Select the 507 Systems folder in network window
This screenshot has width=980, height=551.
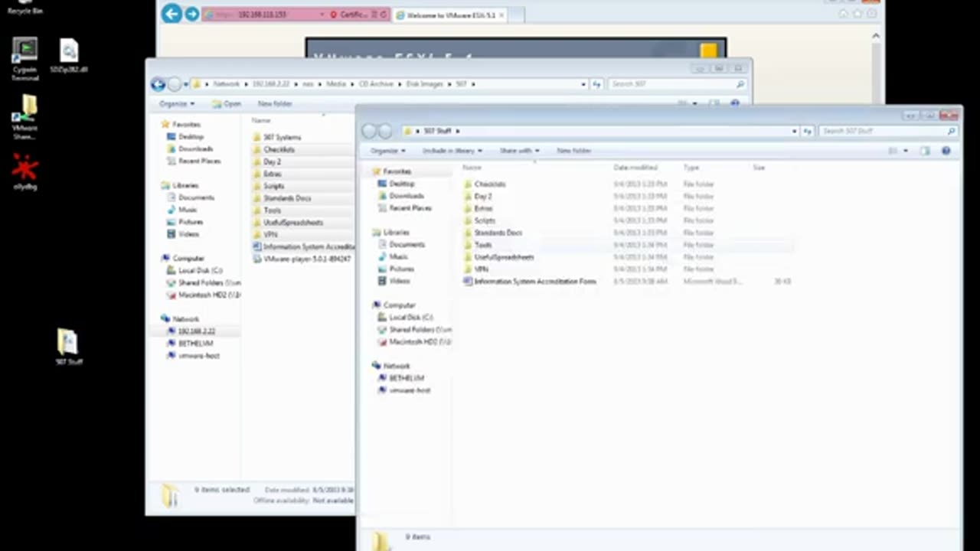click(282, 137)
